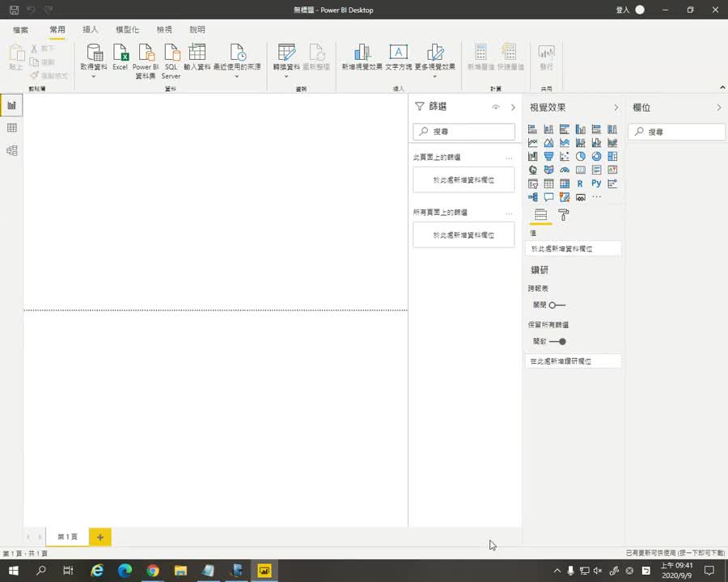Toggle the filter pane eye visibility icon

click(x=496, y=107)
